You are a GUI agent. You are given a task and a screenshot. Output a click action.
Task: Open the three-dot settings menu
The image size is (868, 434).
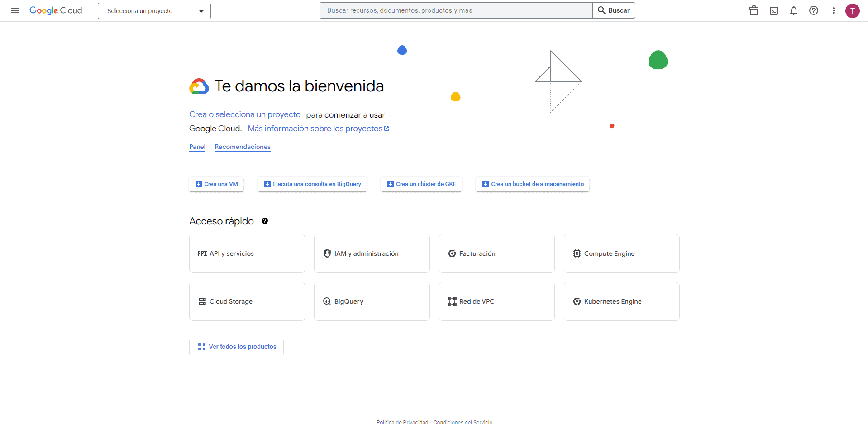tap(834, 10)
